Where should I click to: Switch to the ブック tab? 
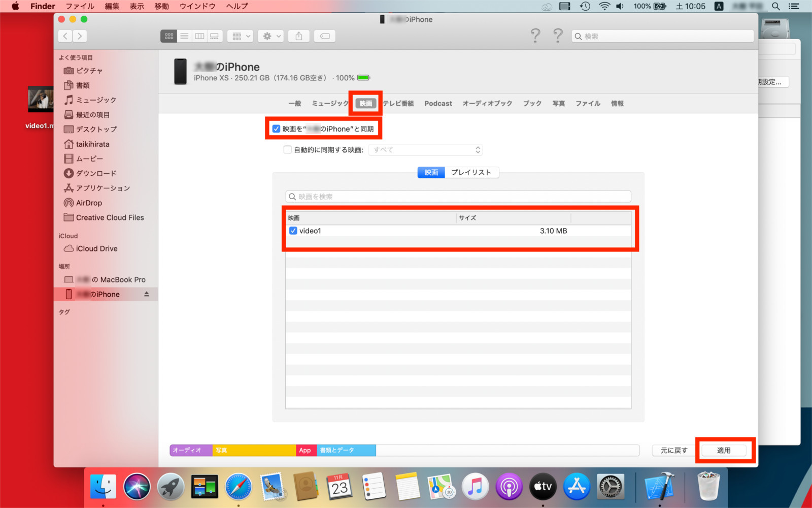coord(532,104)
